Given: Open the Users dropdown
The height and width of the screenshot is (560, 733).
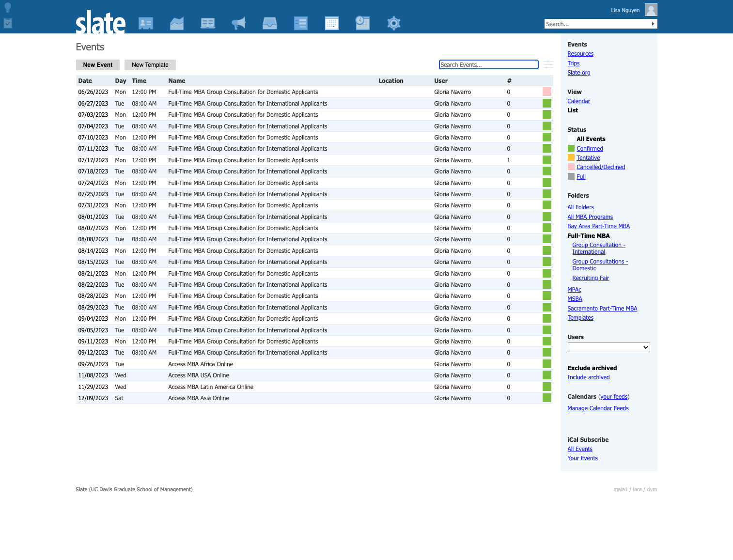Looking at the screenshot, I should 609,347.
